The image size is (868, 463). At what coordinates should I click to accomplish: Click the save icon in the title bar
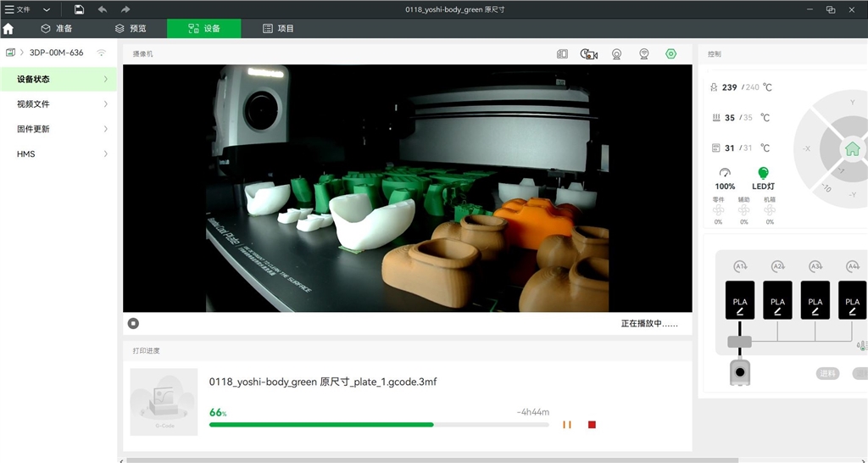(x=79, y=9)
